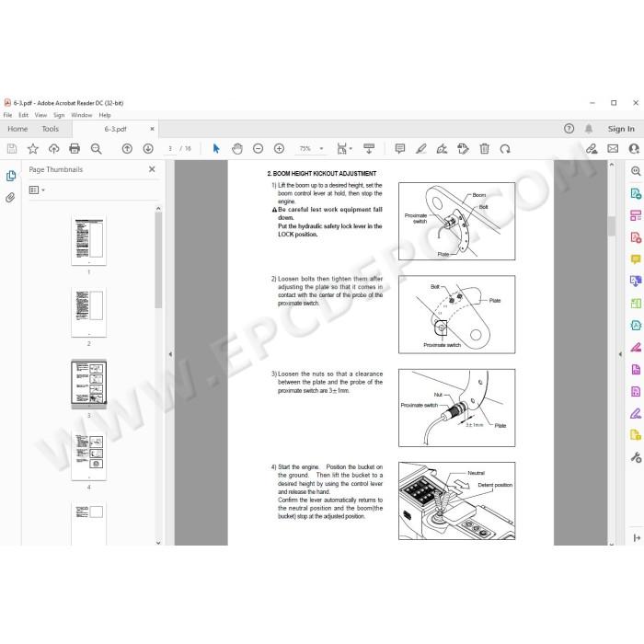Image resolution: width=644 pixels, height=644 pixels.
Task: Expand the right pane arrow at bottom
Action: (x=637, y=537)
